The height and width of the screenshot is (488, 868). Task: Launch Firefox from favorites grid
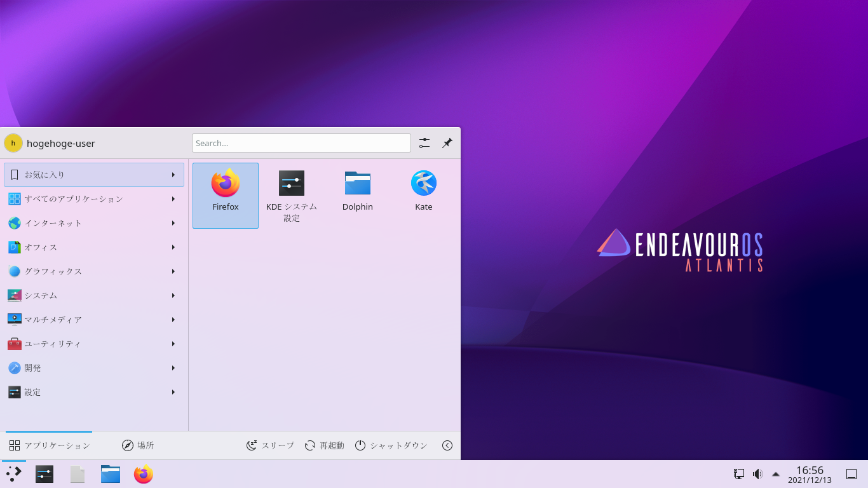226,196
